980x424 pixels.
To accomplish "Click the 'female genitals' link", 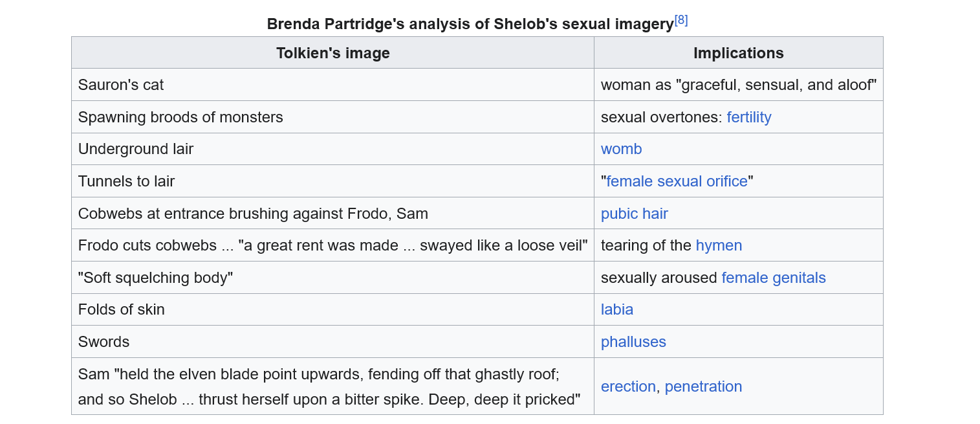I will (773, 278).
